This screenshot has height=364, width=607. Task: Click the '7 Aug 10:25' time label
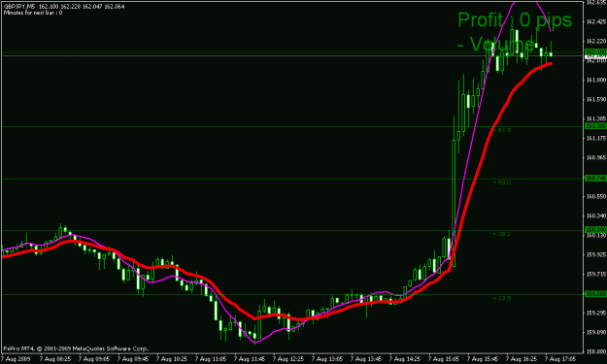[172, 359]
